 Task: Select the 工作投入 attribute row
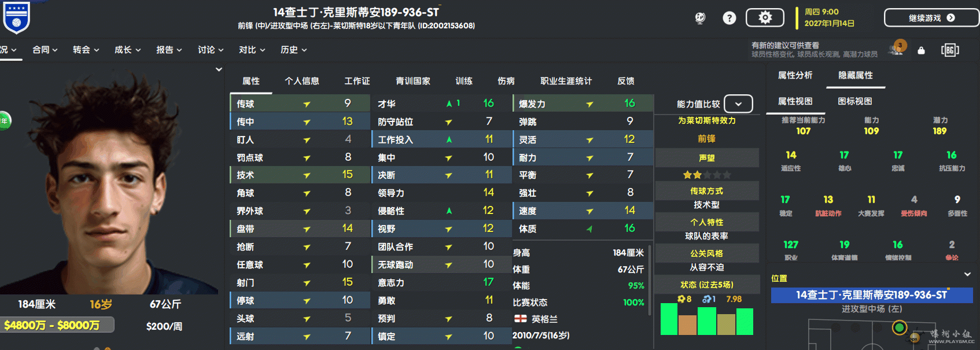click(x=441, y=139)
